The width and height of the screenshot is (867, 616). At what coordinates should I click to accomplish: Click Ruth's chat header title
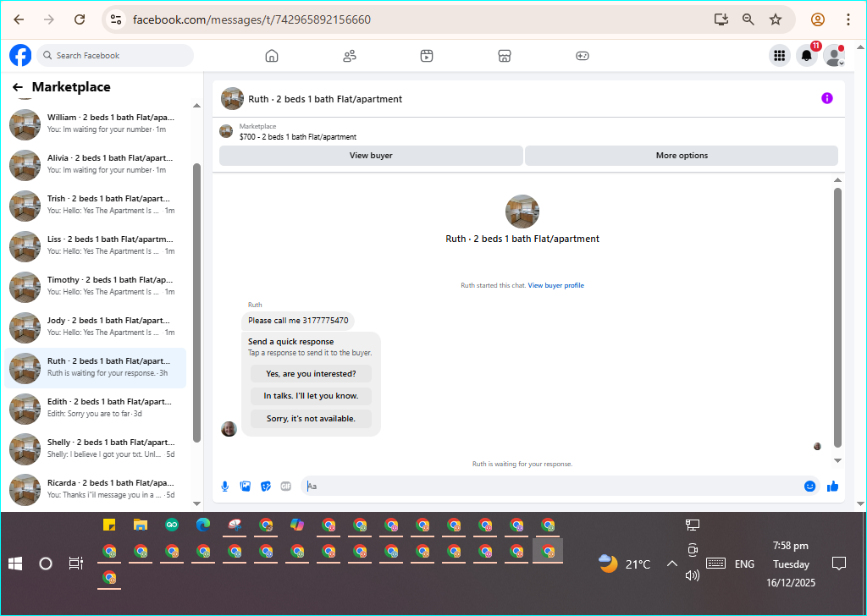pyautogui.click(x=325, y=99)
